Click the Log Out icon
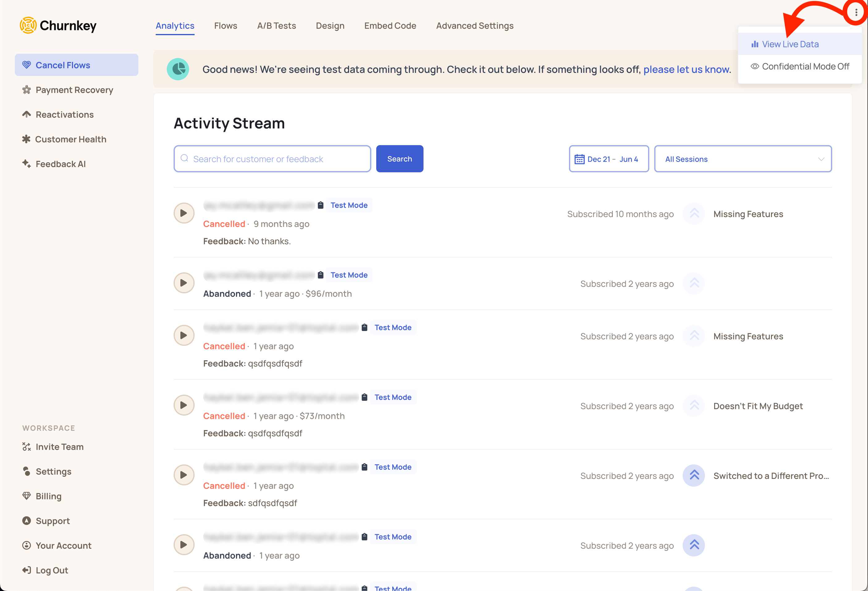 click(26, 570)
